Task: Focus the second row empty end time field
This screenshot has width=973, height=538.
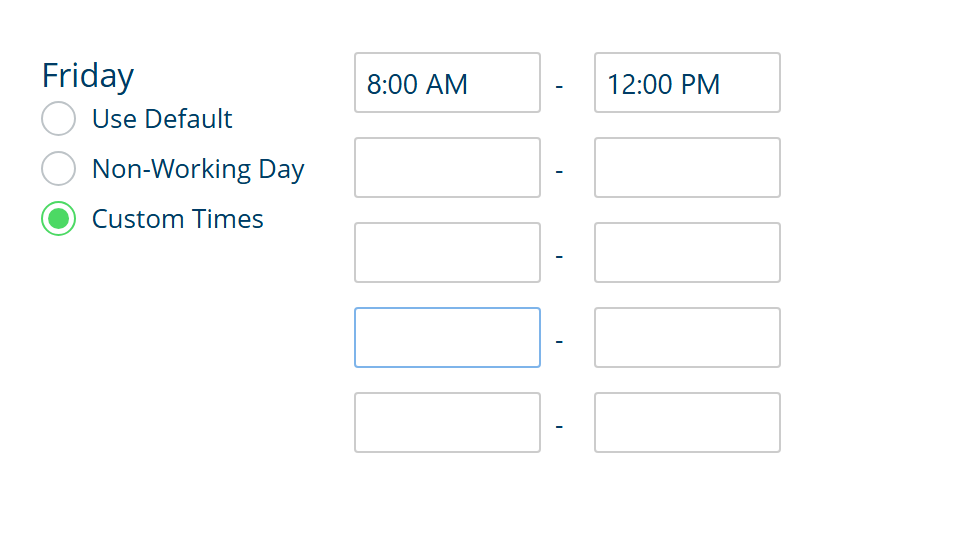Action: point(687,168)
